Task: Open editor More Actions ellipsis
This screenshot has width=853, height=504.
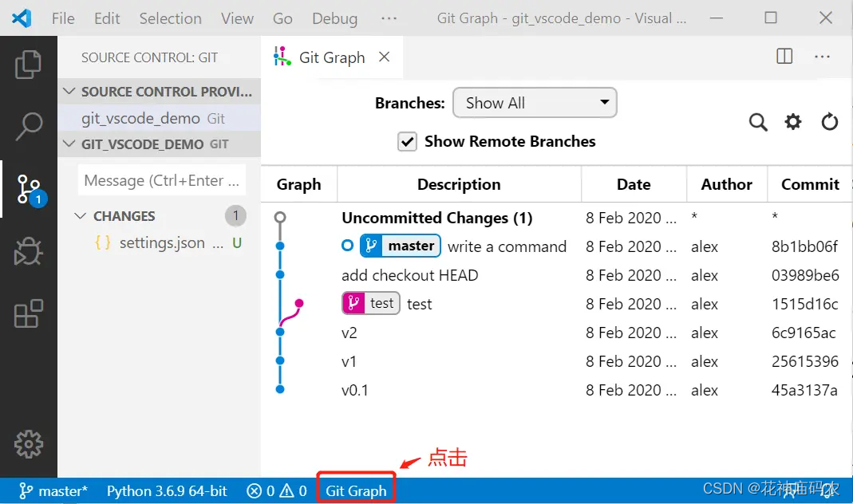Action: coord(822,57)
